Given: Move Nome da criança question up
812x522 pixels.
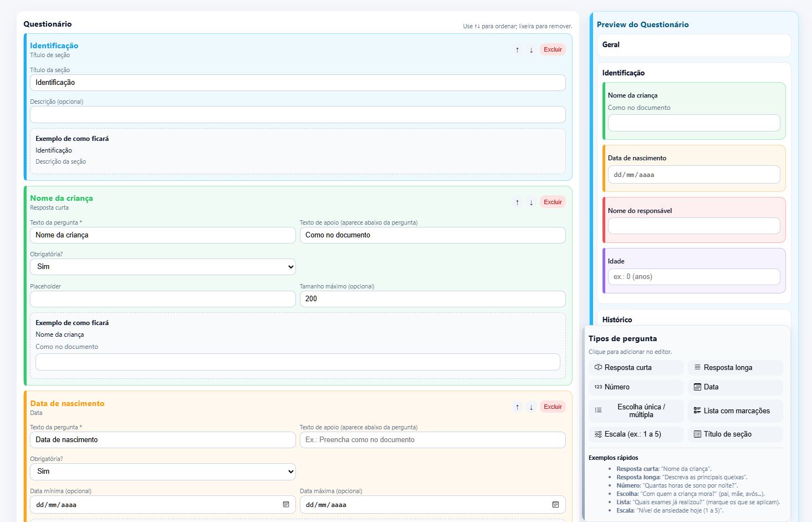Looking at the screenshot, I should (517, 202).
